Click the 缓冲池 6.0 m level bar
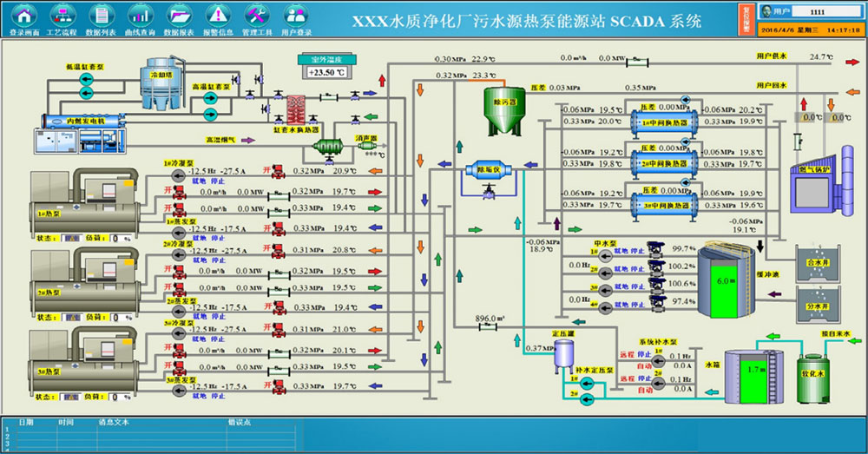Image resolution: width=868 pixels, height=454 pixels. pos(724,290)
